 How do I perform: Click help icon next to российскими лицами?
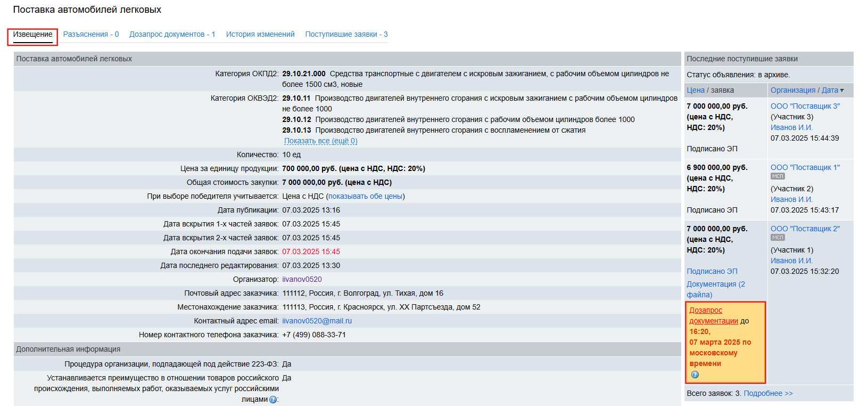click(x=273, y=400)
